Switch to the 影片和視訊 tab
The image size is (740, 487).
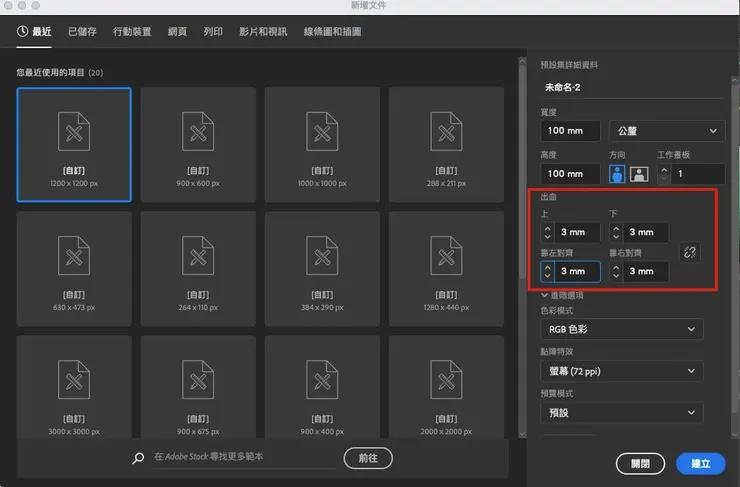(x=263, y=32)
